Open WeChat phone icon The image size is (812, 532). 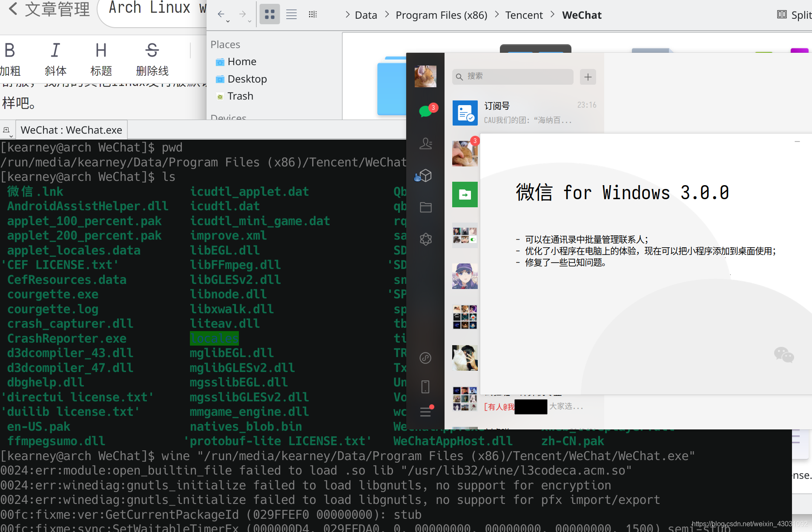425,387
